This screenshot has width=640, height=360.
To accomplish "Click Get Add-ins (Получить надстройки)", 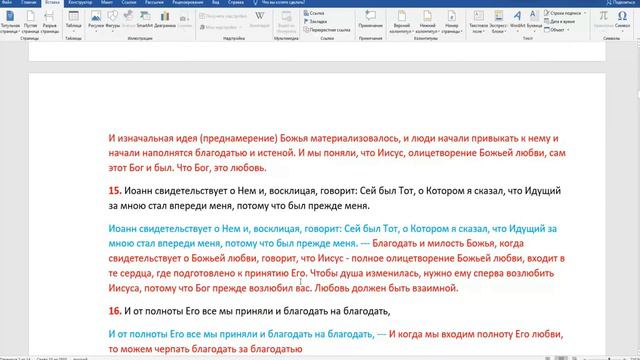I will click(223, 16).
